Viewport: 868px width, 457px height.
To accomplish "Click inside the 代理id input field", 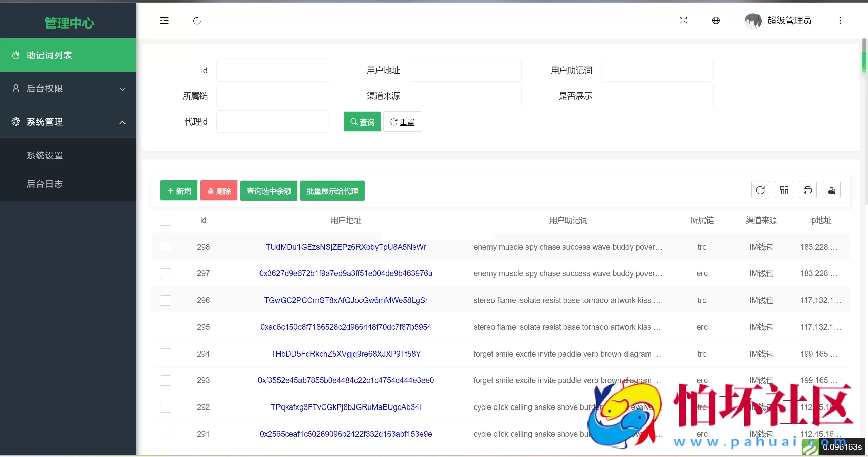I will click(272, 121).
